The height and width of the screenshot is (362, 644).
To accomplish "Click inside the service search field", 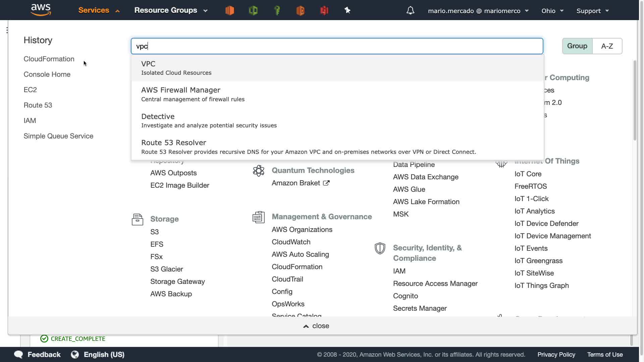I will (x=337, y=46).
